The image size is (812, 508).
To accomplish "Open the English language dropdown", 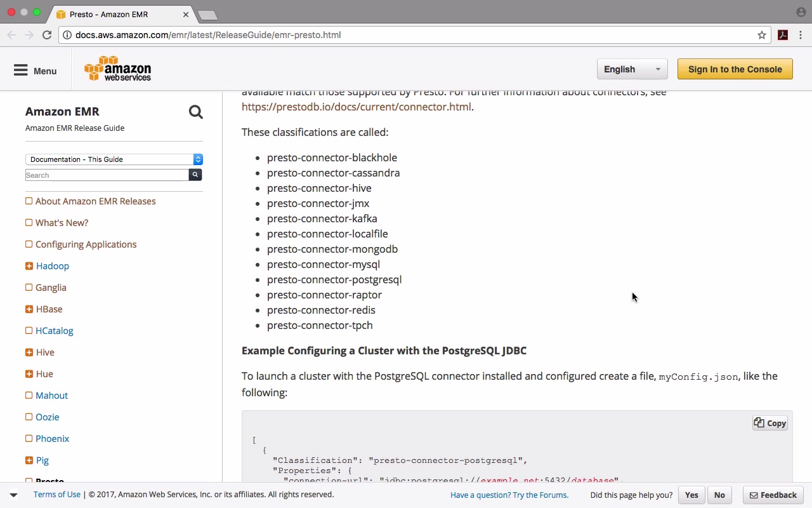I will (x=632, y=69).
